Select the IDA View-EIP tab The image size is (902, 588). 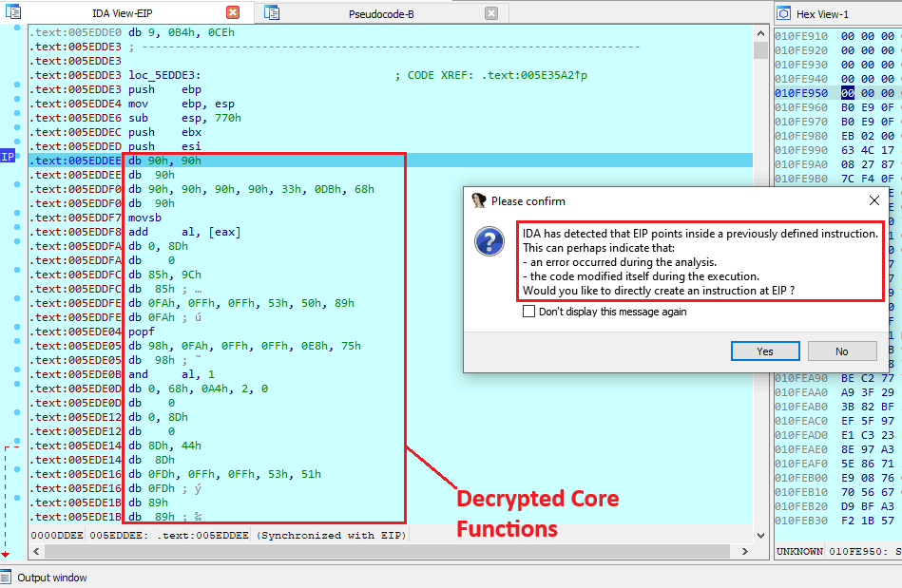(123, 13)
